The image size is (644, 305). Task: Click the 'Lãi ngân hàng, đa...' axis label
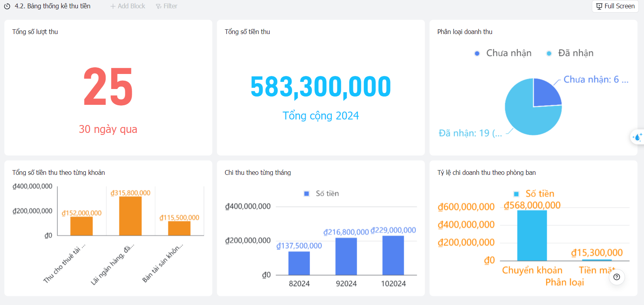point(113,264)
